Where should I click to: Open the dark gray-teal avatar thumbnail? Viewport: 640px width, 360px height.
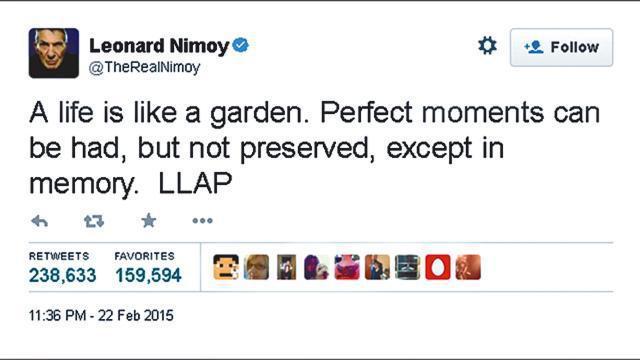point(407,267)
